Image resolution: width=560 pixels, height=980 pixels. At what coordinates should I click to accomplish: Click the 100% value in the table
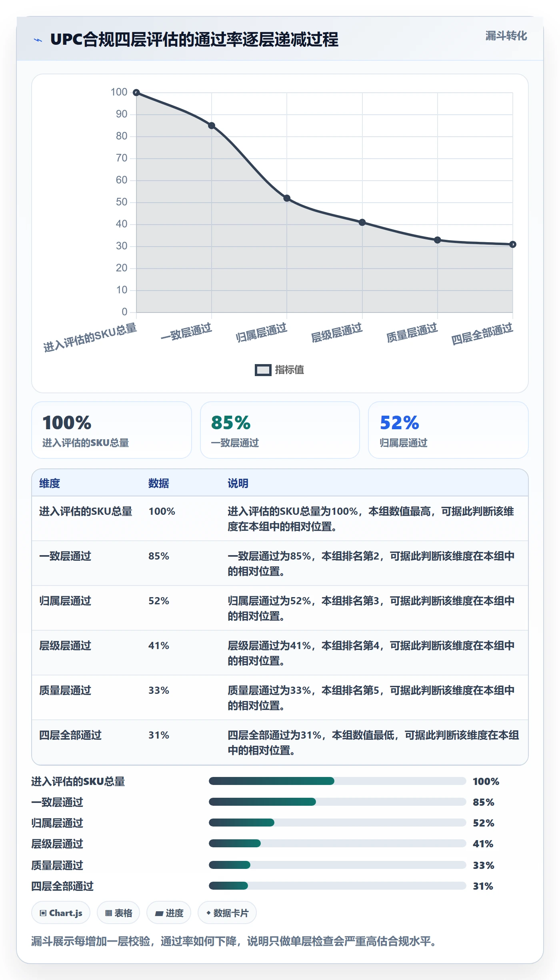pyautogui.click(x=162, y=511)
